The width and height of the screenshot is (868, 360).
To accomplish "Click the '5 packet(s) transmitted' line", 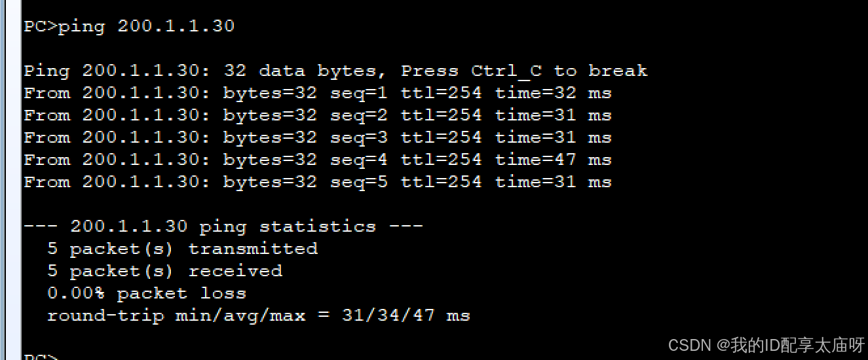I will coord(182,249).
